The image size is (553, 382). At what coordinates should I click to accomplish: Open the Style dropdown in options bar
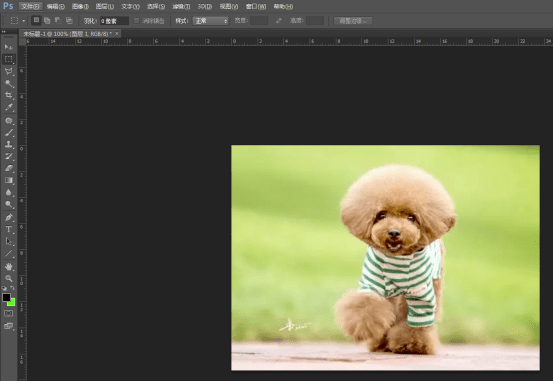click(211, 21)
